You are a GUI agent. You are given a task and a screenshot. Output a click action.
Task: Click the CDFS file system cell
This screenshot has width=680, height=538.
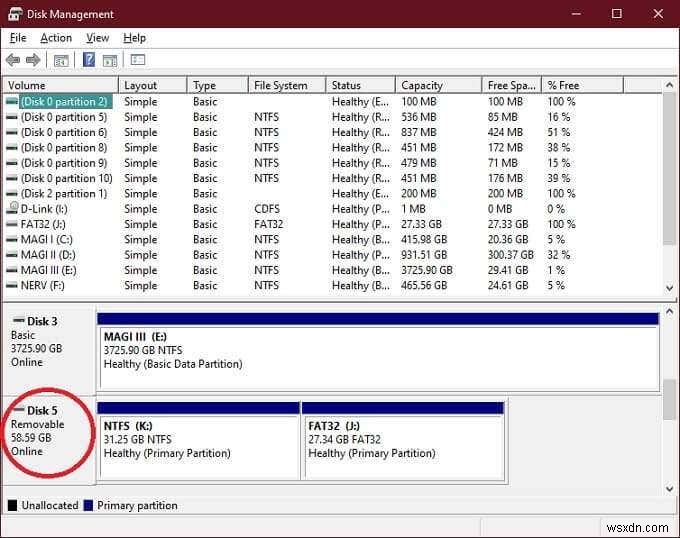click(x=267, y=209)
